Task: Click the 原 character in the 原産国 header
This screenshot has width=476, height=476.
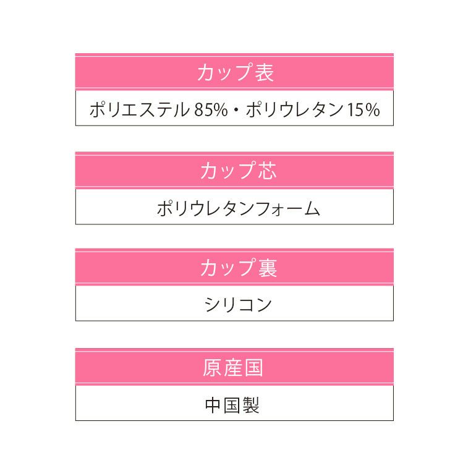Action: tap(212, 367)
